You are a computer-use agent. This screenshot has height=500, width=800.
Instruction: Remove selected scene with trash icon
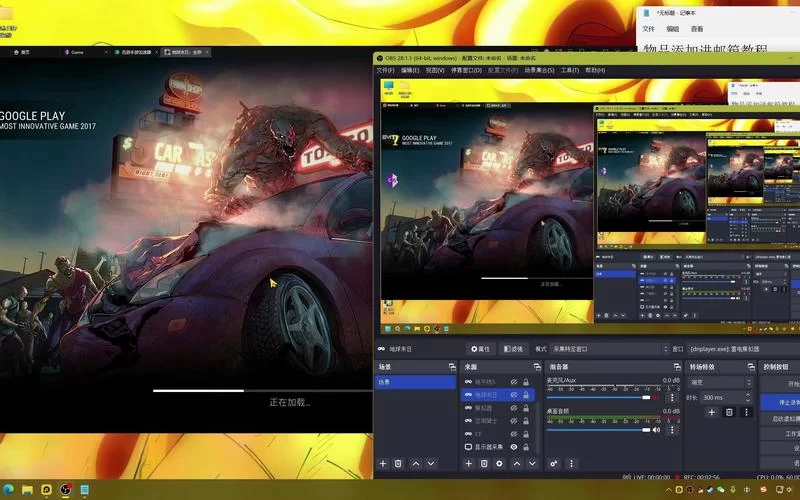pyautogui.click(x=398, y=463)
